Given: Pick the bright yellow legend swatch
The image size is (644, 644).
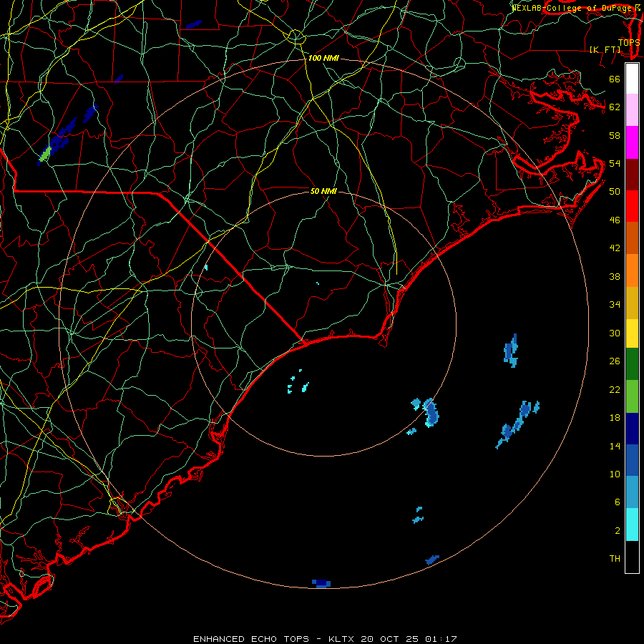Looking at the screenshot, I should coord(632,333).
